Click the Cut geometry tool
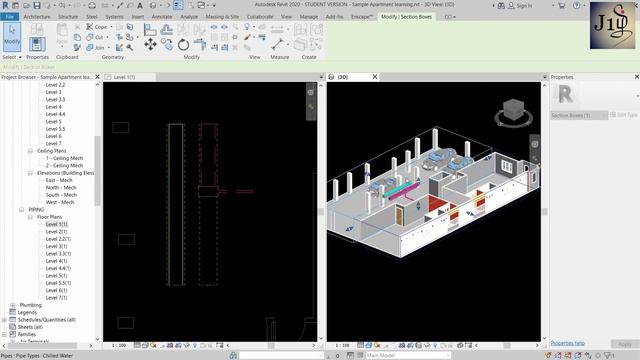640x360 pixels. [x=95, y=37]
